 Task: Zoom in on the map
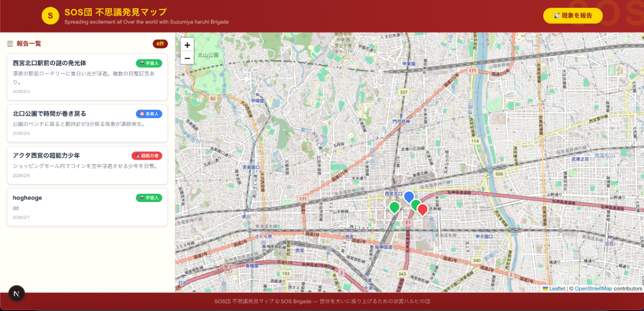187,45
